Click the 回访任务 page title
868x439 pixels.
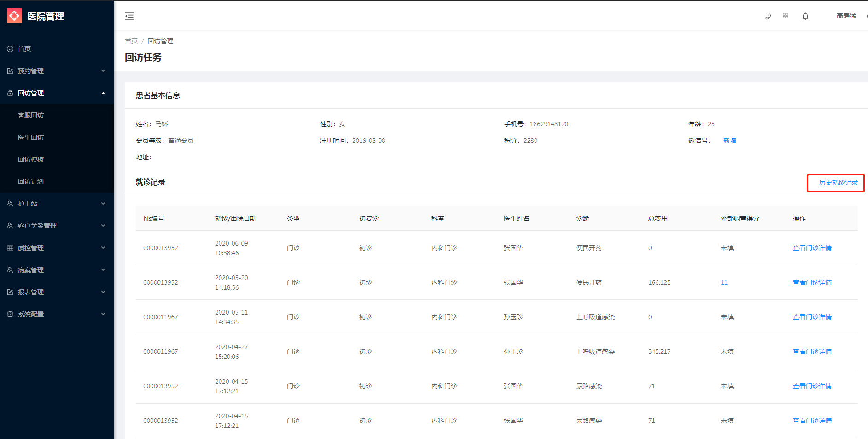click(143, 57)
